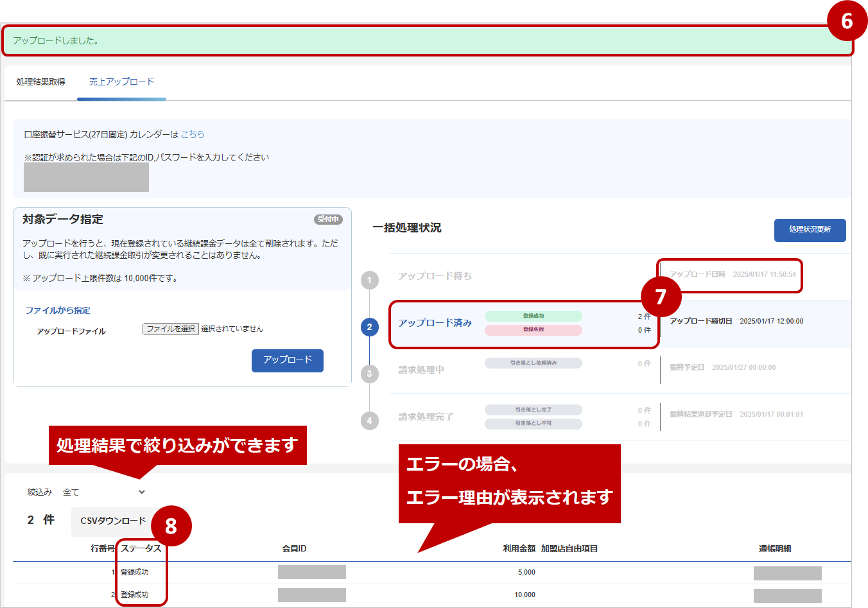Image resolution: width=868 pixels, height=608 pixels.
Task: Refresh status with 処理状況更新 button
Action: point(810,230)
